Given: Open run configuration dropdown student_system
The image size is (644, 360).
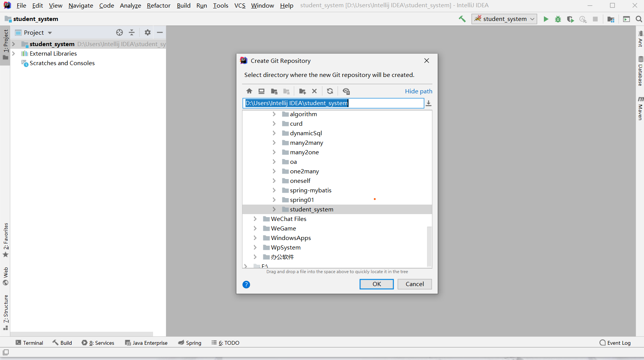Looking at the screenshot, I should [504, 19].
